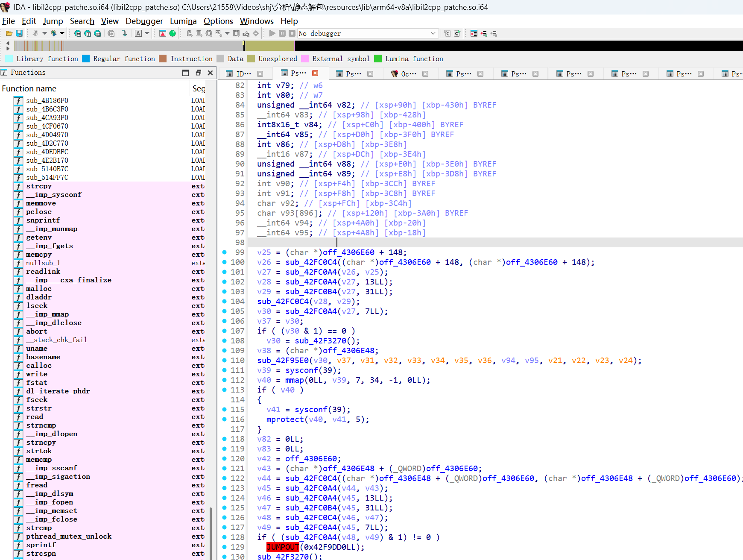Expand dropdown arrow next to 'A' icon
The width and height of the screenshot is (743, 560).
coord(147,33)
